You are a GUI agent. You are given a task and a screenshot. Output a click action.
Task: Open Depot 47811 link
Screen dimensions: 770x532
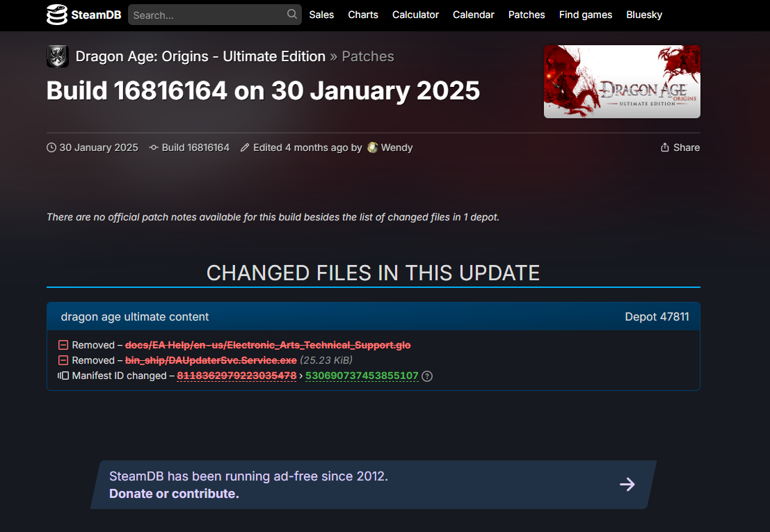point(657,316)
